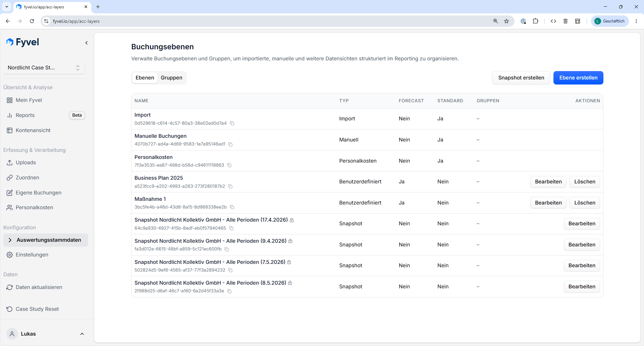Go back in browser history
Image resolution: width=644 pixels, height=346 pixels.
tap(8, 21)
